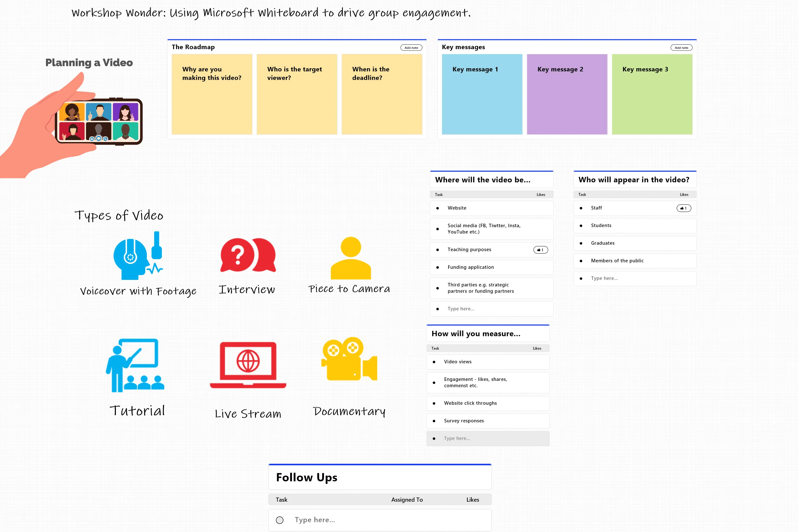Click the red Interview speech-bubble icon
Screen dimensions: 798x532
(x=247, y=256)
